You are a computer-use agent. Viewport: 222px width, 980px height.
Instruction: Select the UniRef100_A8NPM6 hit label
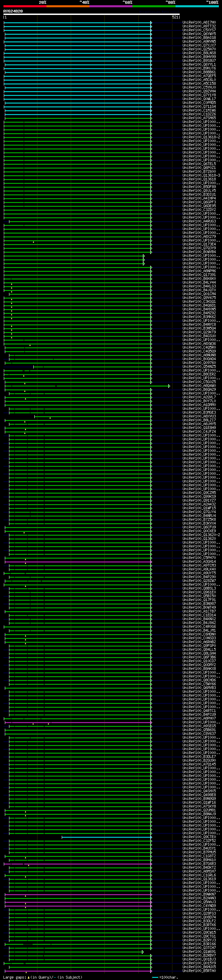pyautogui.click(x=199, y=271)
